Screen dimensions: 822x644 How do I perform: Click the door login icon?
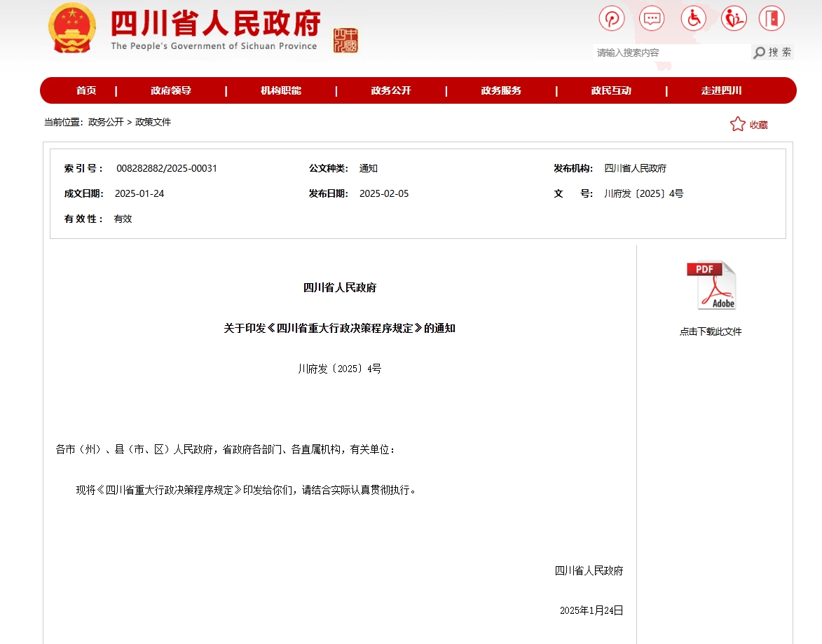772,18
